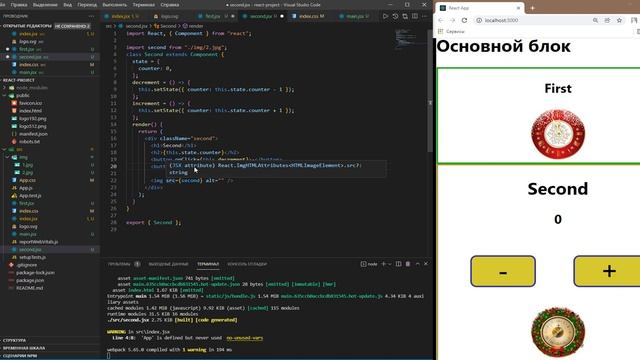Open the Терминал menu in menu bar

point(144,5)
